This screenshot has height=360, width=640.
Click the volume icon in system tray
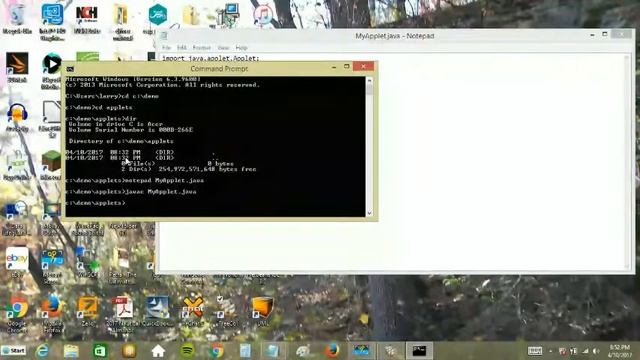tap(596, 351)
